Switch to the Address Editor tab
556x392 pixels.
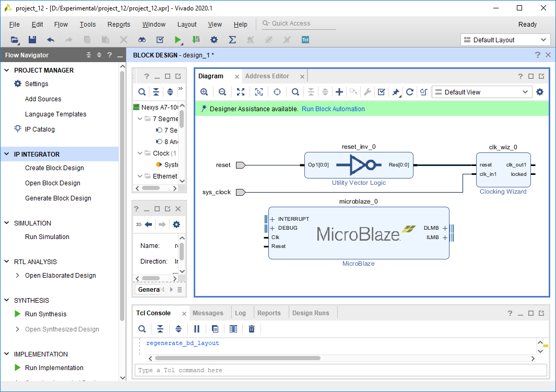pos(267,76)
